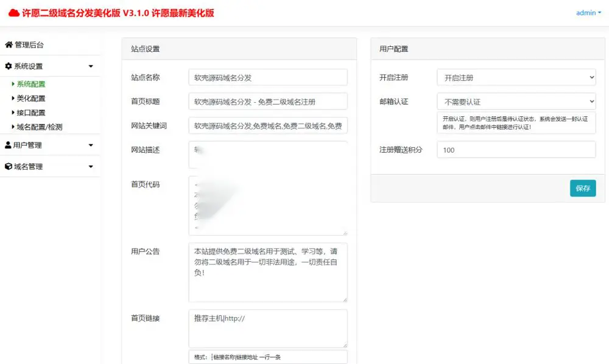Viewport: 609px width, 364px height.
Task: Click the 保存 button
Action: (583, 188)
